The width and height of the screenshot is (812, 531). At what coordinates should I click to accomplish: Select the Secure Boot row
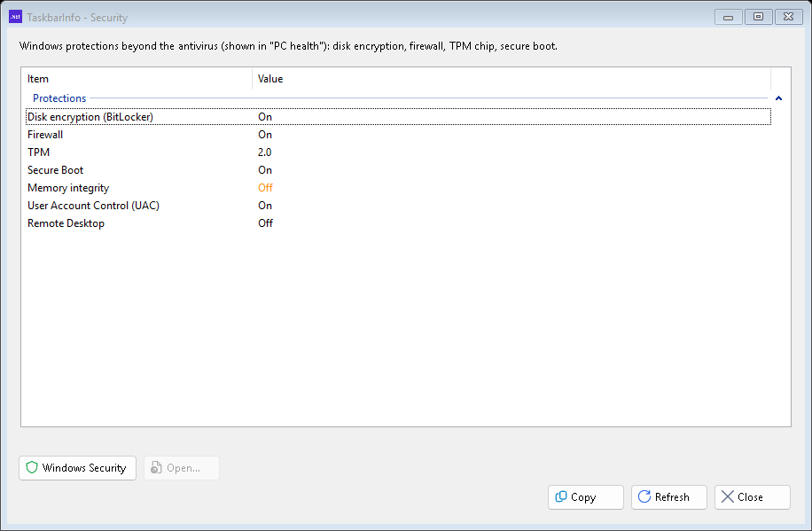tap(398, 170)
